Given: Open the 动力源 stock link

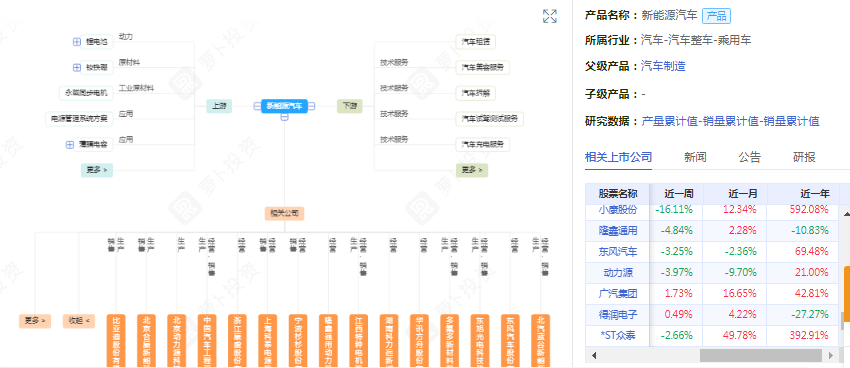Looking at the screenshot, I should point(618,273).
